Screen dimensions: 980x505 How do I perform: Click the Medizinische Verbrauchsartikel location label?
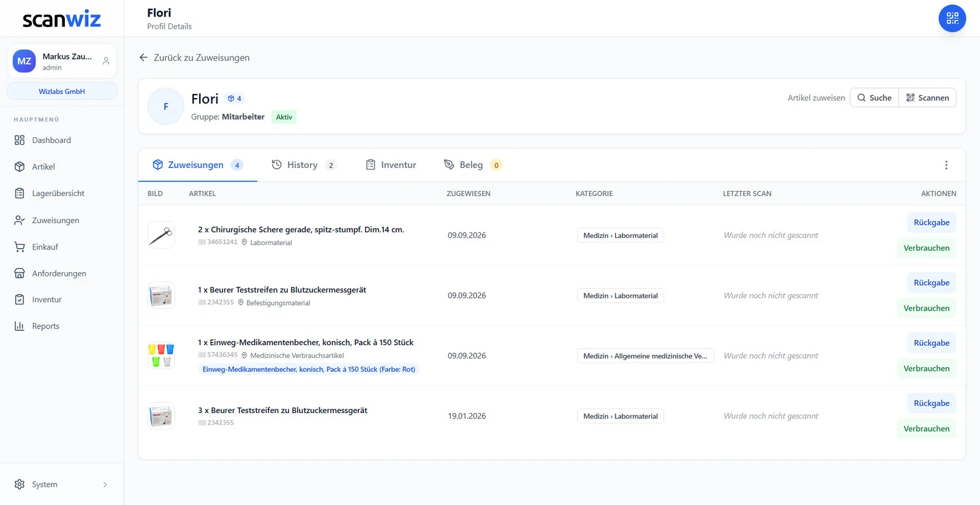click(297, 355)
